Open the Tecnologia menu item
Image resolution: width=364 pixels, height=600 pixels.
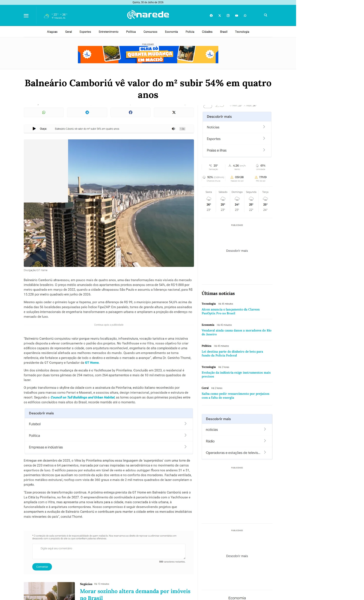242,32
